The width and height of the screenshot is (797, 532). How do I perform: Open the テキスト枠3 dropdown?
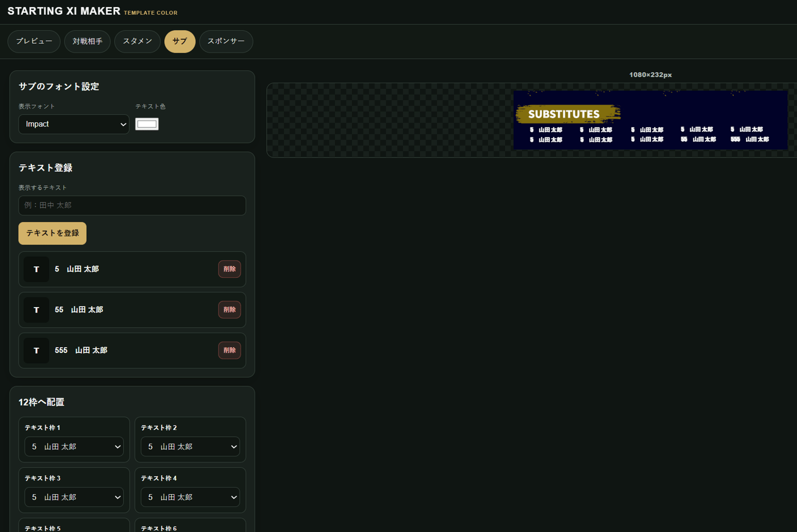point(74,497)
